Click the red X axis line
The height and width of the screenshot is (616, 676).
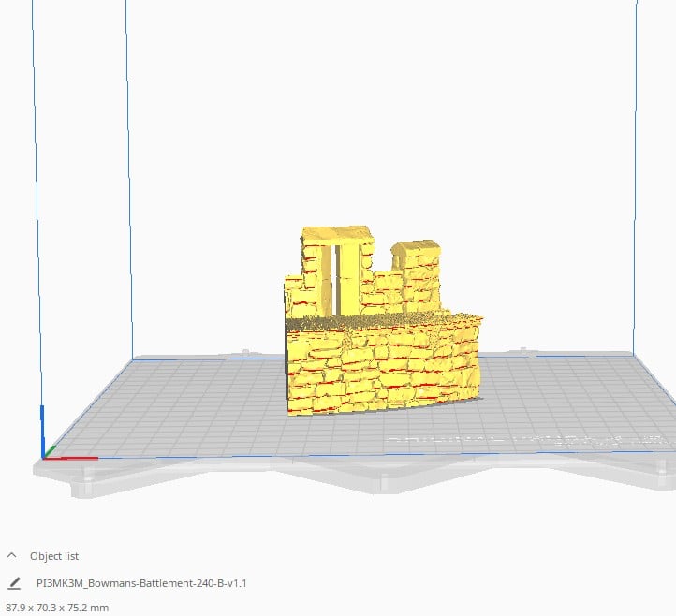[71, 458]
